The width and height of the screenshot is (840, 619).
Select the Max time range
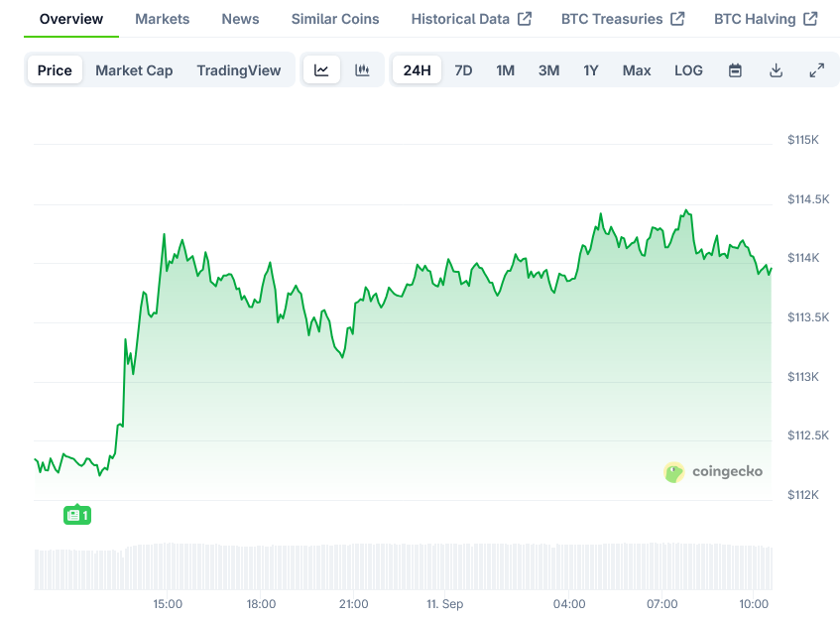[637, 70]
